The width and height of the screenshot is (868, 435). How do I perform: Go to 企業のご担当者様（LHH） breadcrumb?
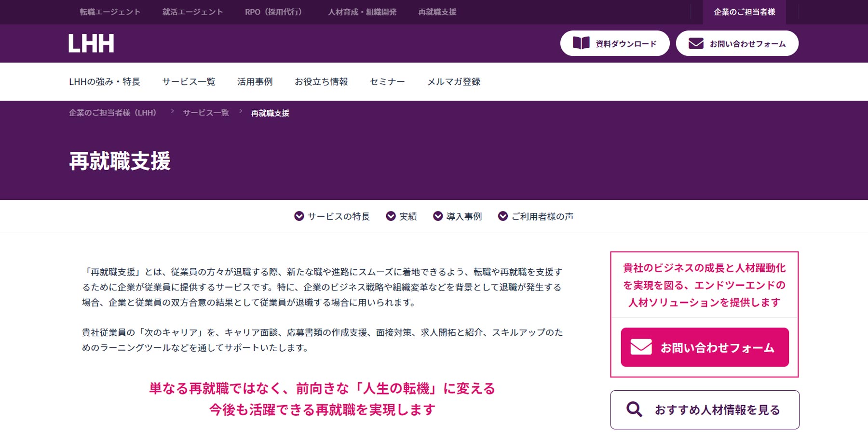pos(113,113)
